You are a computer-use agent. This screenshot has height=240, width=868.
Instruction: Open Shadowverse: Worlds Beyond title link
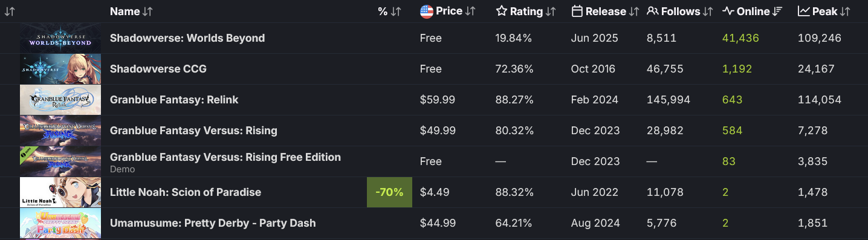(x=187, y=38)
